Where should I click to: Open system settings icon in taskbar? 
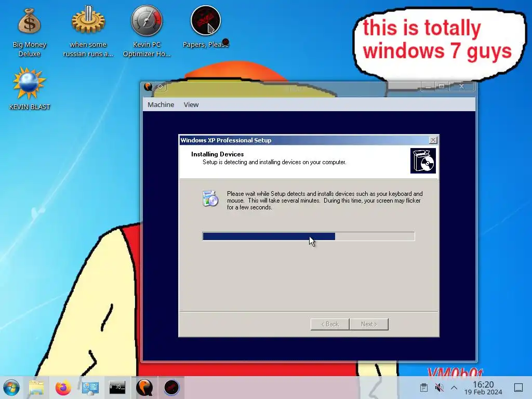click(90, 388)
